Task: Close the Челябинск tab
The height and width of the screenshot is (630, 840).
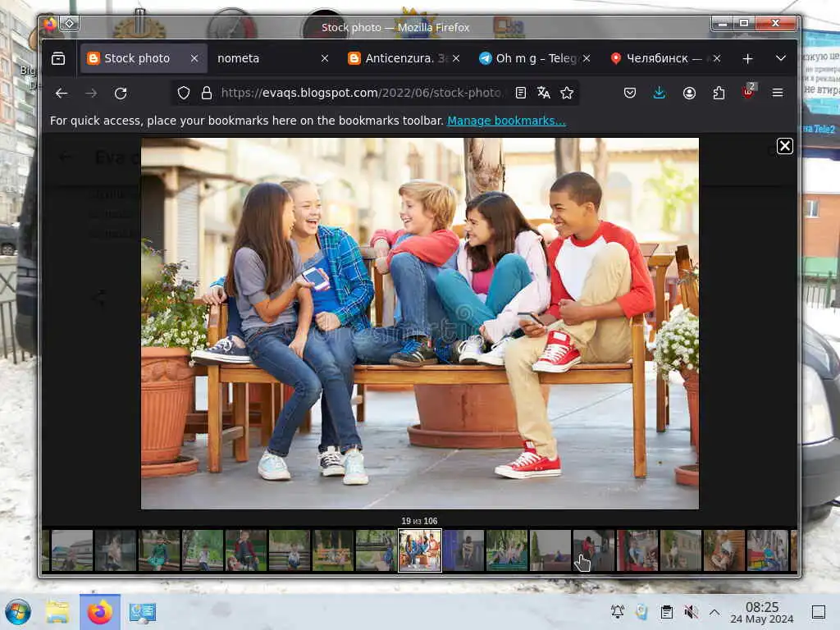Action: click(x=717, y=58)
